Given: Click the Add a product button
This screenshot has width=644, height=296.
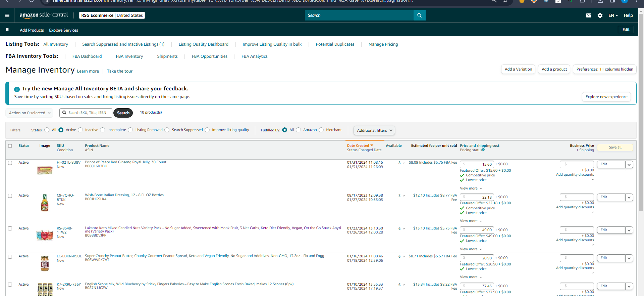Looking at the screenshot, I should coord(554,69).
